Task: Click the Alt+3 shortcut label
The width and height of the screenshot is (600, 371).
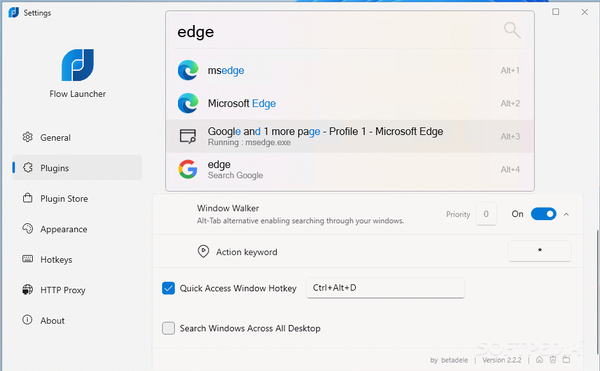Action: pos(510,136)
